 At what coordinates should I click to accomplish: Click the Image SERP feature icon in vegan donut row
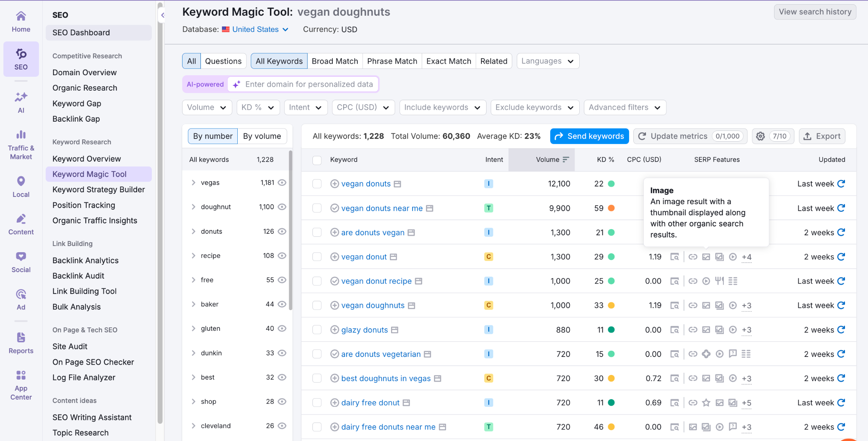coord(706,257)
